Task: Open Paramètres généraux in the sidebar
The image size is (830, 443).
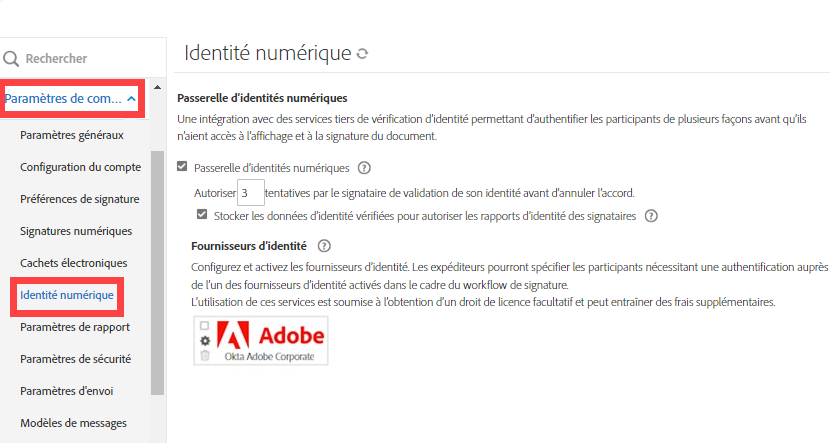Action: (x=72, y=135)
